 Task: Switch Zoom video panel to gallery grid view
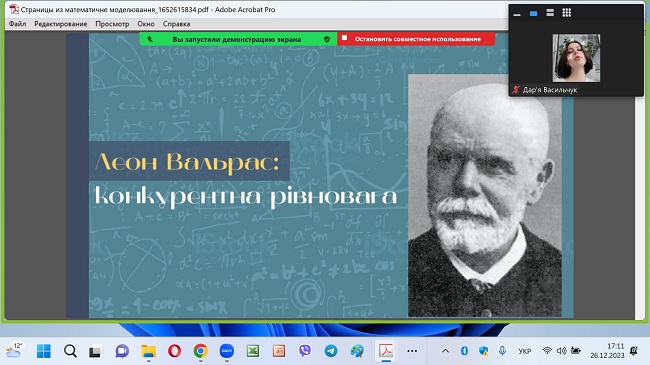567,13
